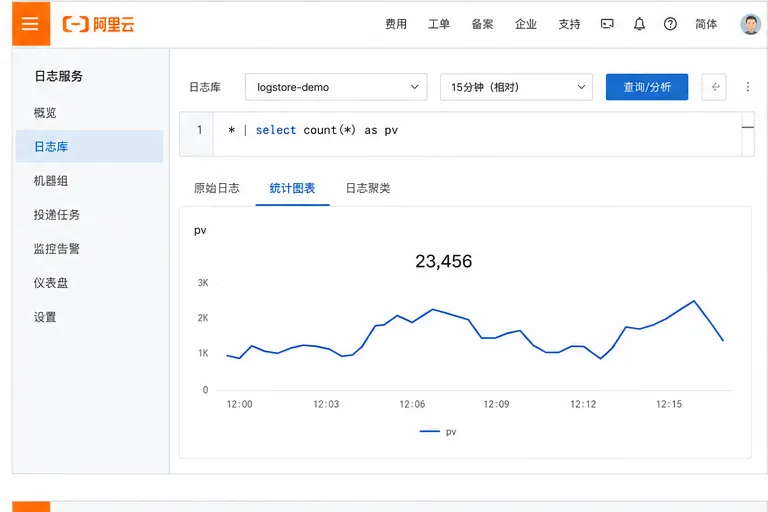The height and width of the screenshot is (512, 768).
Task: Open the orange hamburger menu
Action: tap(31, 24)
